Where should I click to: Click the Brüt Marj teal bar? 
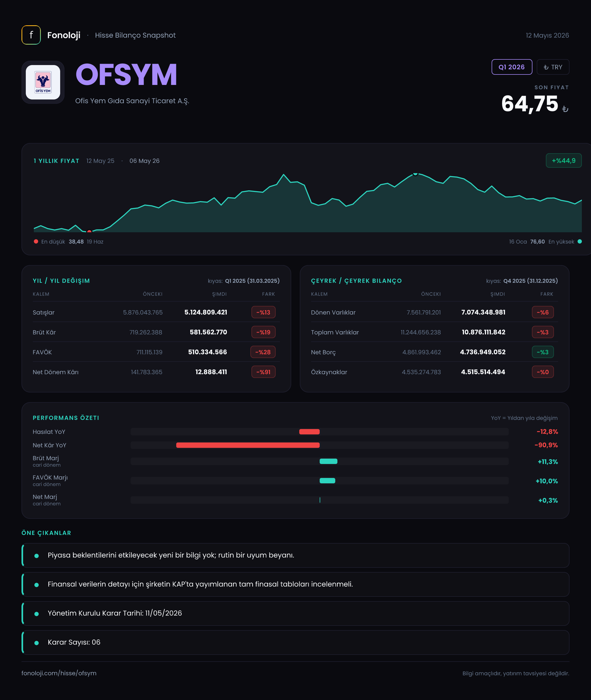coord(328,461)
